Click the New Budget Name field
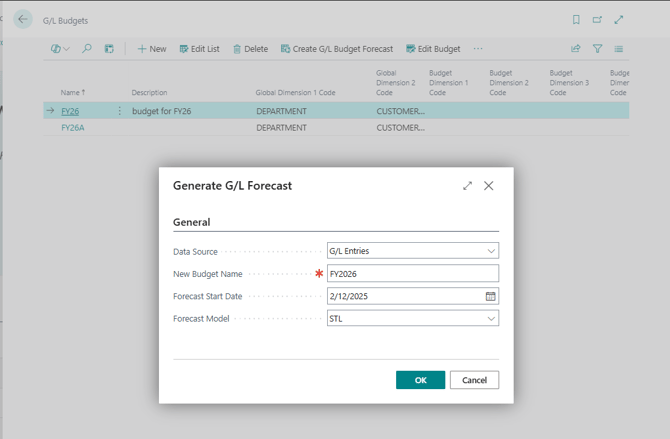The image size is (670, 439). point(412,274)
